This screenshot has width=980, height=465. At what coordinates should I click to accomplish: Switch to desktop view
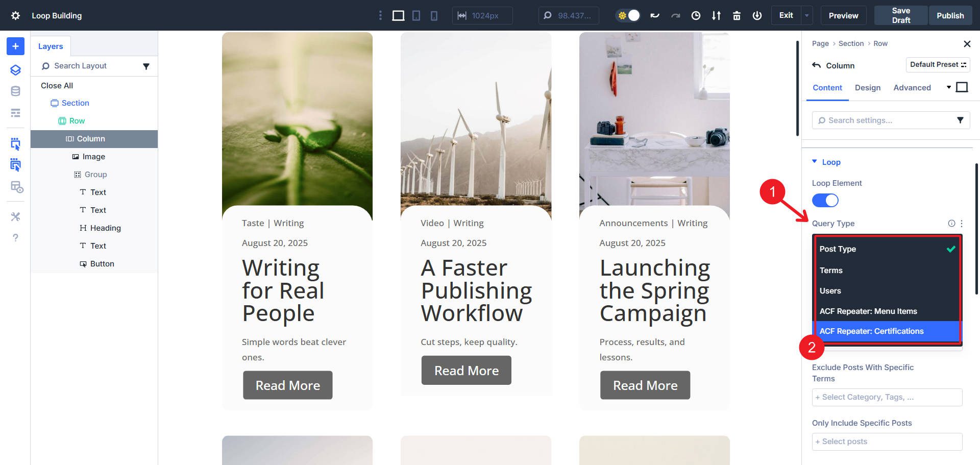tap(398, 15)
